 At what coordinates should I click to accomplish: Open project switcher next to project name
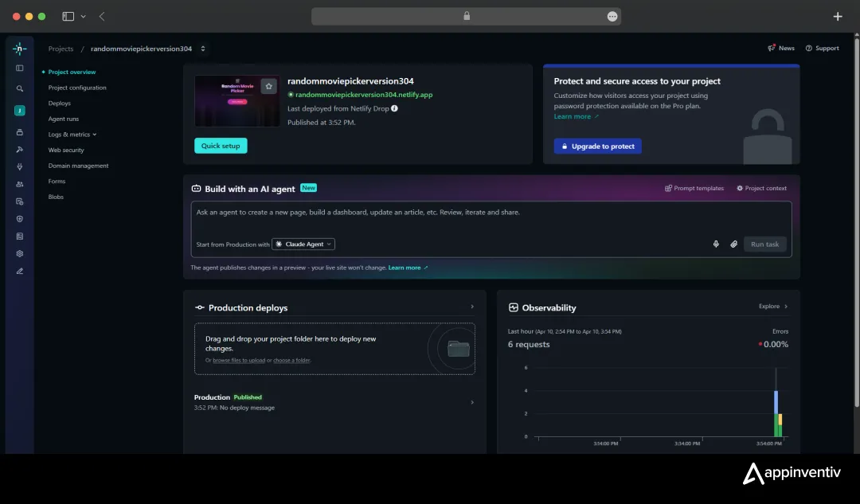click(x=203, y=49)
